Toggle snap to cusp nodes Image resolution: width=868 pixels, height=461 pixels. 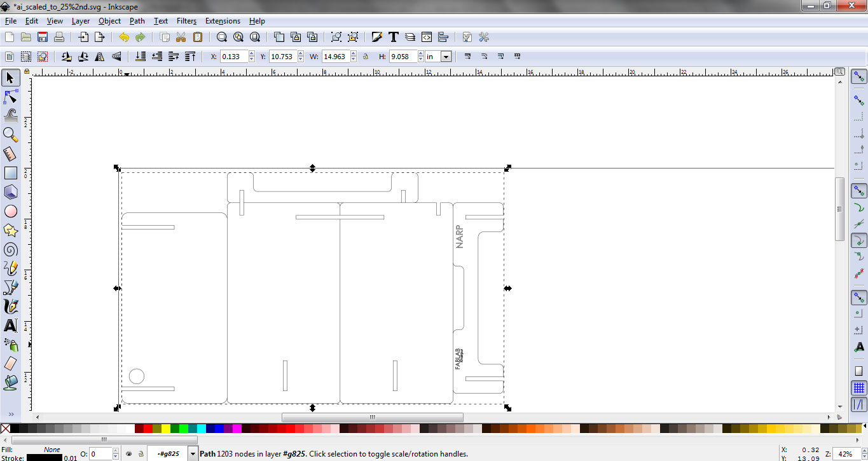pos(859,240)
